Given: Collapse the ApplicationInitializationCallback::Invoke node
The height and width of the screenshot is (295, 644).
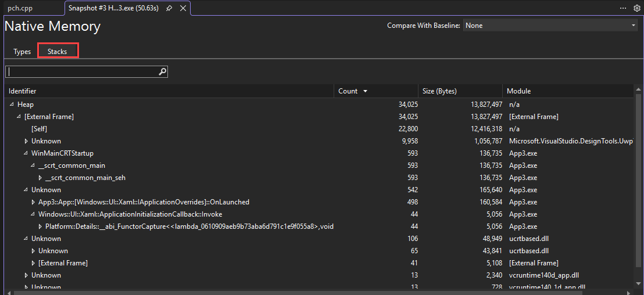Looking at the screenshot, I should tap(33, 214).
